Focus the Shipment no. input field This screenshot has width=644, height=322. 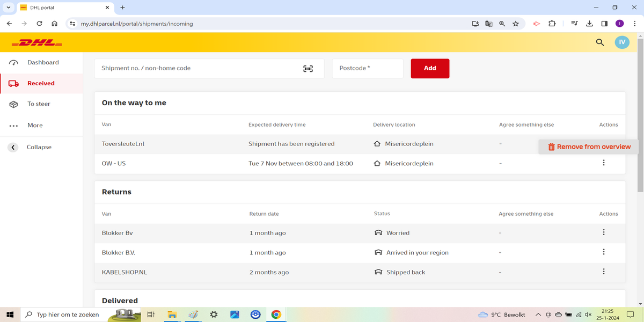[x=199, y=69]
